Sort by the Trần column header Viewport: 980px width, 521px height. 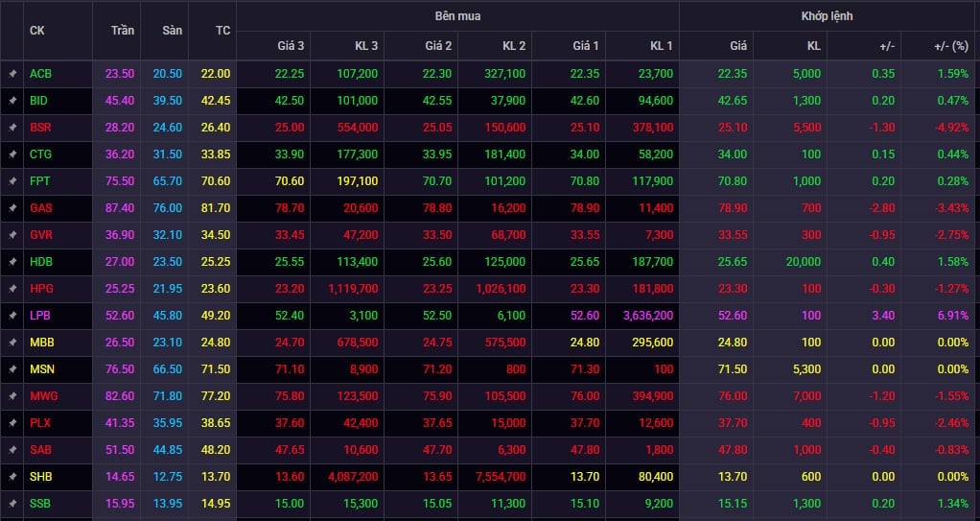[123, 30]
